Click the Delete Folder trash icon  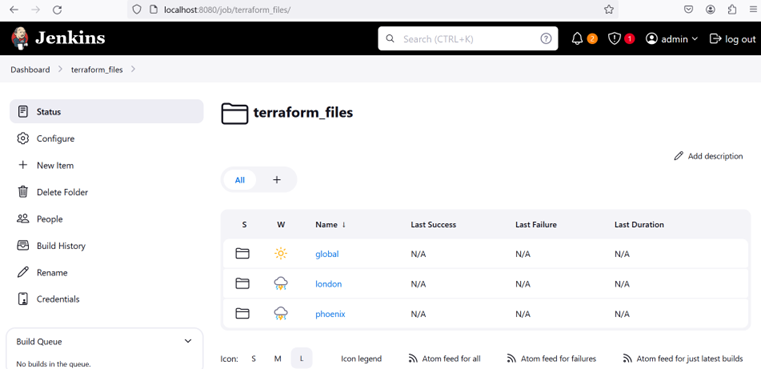click(23, 192)
